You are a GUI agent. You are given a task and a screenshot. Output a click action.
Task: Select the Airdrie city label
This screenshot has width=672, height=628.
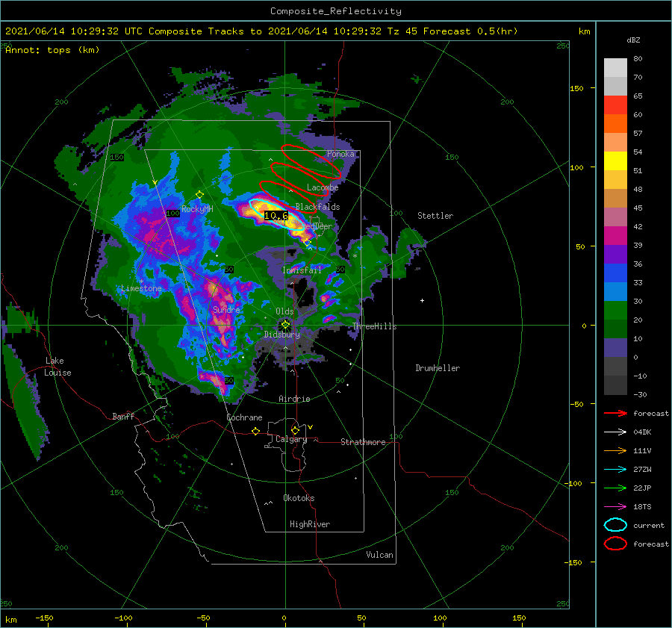294,399
